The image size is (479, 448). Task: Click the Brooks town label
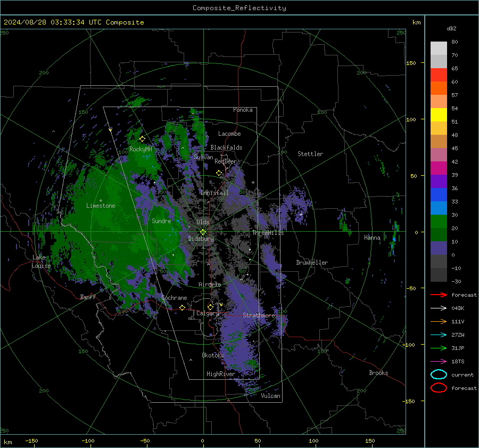click(x=378, y=373)
